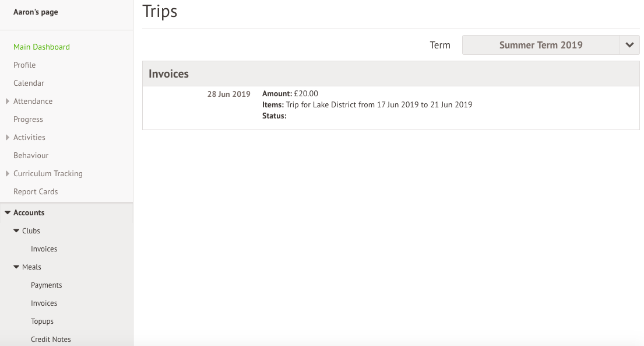Open Invoices under Clubs

point(44,249)
